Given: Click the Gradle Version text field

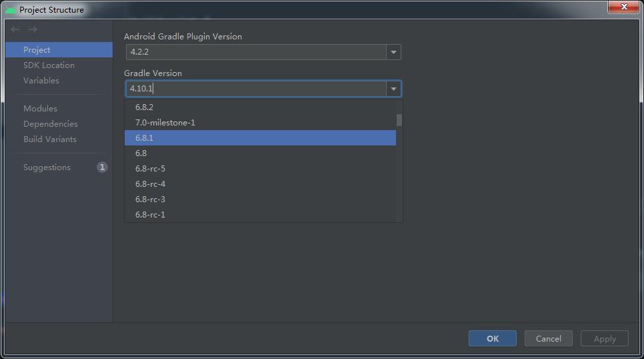Looking at the screenshot, I should [x=256, y=89].
